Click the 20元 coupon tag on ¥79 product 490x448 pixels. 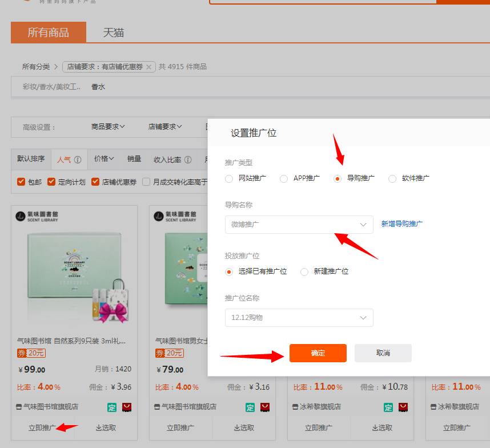(x=170, y=353)
